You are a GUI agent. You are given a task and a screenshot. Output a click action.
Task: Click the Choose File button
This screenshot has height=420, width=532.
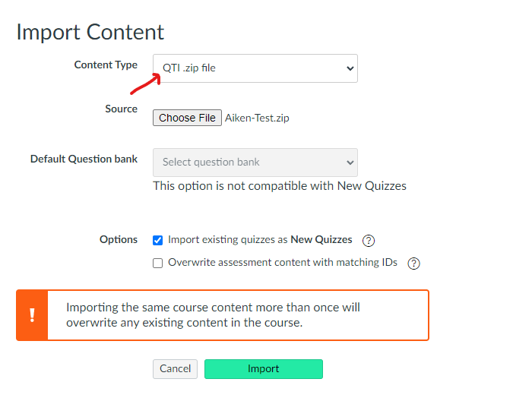point(187,118)
